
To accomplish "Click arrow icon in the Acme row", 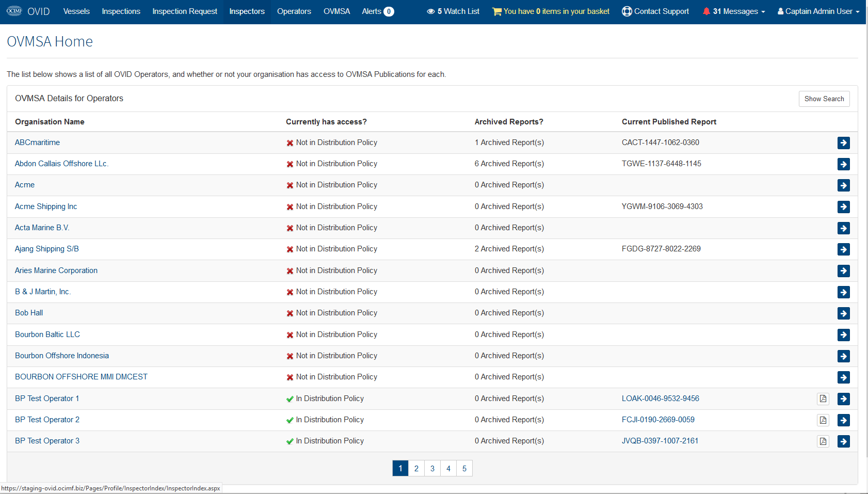I will click(843, 185).
